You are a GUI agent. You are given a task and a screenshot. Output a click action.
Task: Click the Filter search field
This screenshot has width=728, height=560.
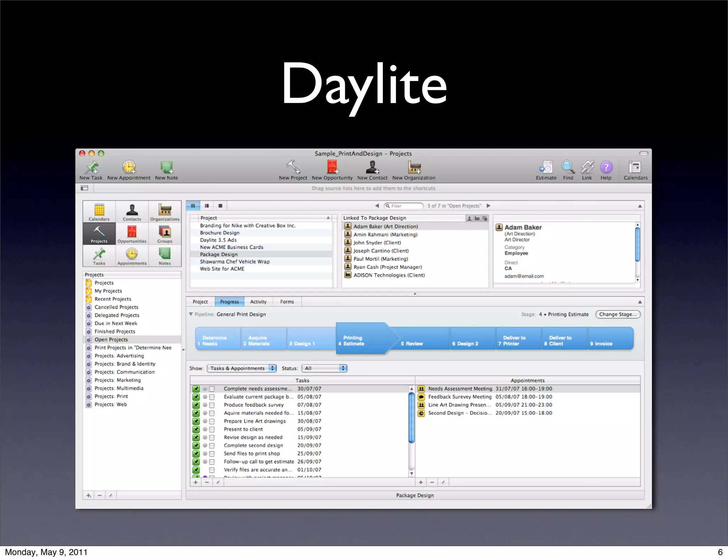[404, 206]
